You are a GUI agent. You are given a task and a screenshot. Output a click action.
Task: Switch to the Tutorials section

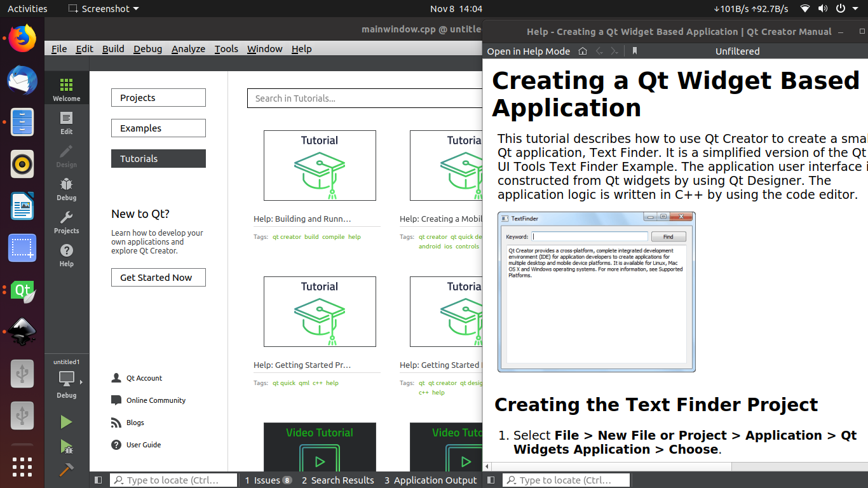[x=158, y=158]
